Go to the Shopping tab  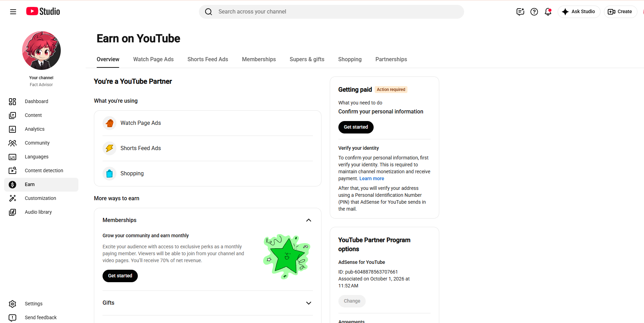tap(350, 59)
